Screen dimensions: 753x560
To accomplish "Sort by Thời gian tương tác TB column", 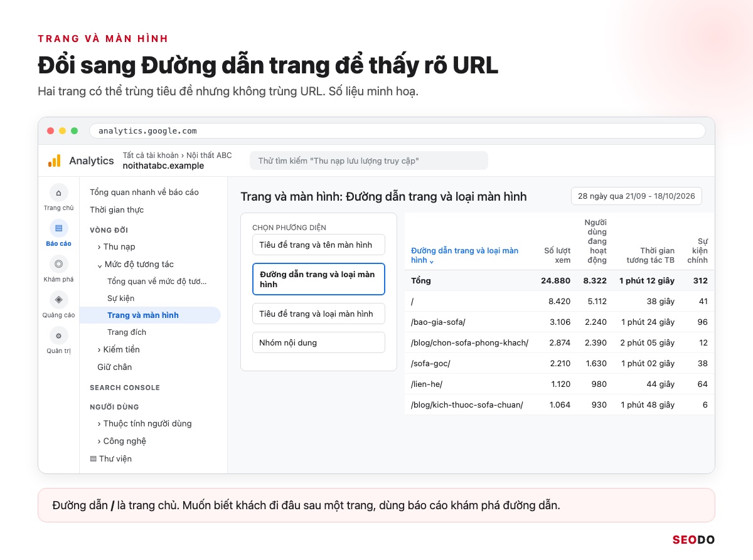I will click(x=650, y=255).
